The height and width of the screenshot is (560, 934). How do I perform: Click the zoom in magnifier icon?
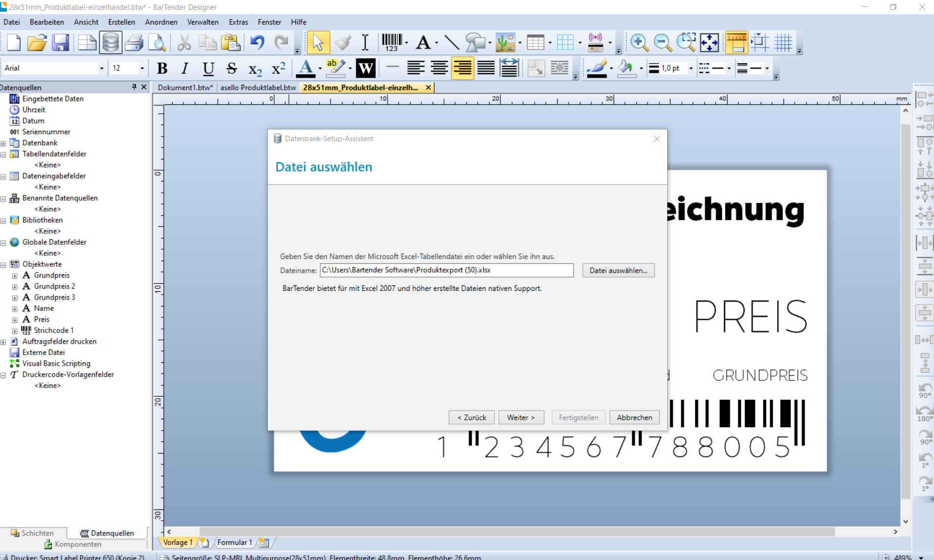[x=639, y=43]
